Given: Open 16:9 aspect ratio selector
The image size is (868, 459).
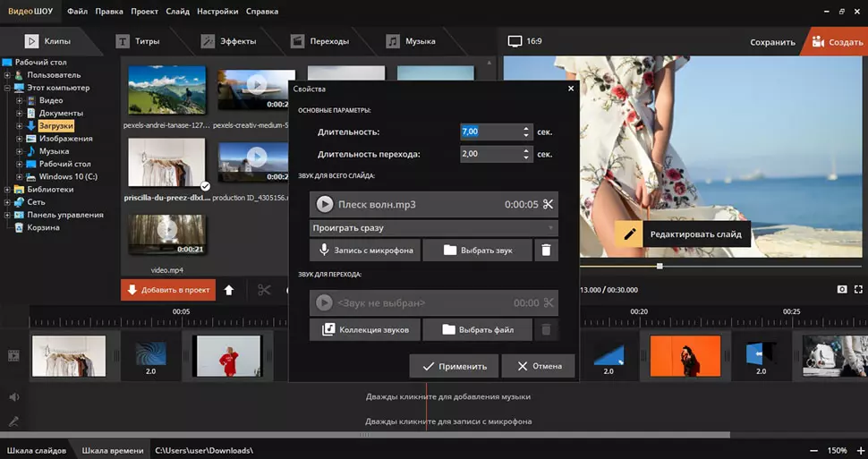Looking at the screenshot, I should tap(524, 41).
